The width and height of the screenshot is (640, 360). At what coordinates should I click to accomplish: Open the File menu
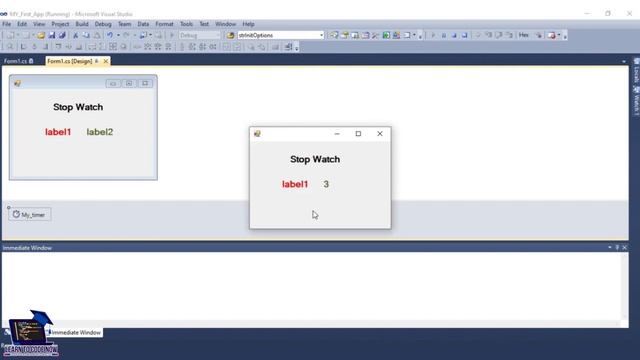point(7,24)
